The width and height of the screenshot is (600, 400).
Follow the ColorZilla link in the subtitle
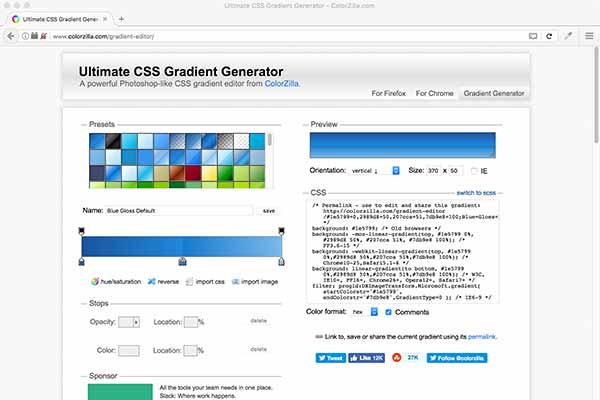(x=282, y=83)
